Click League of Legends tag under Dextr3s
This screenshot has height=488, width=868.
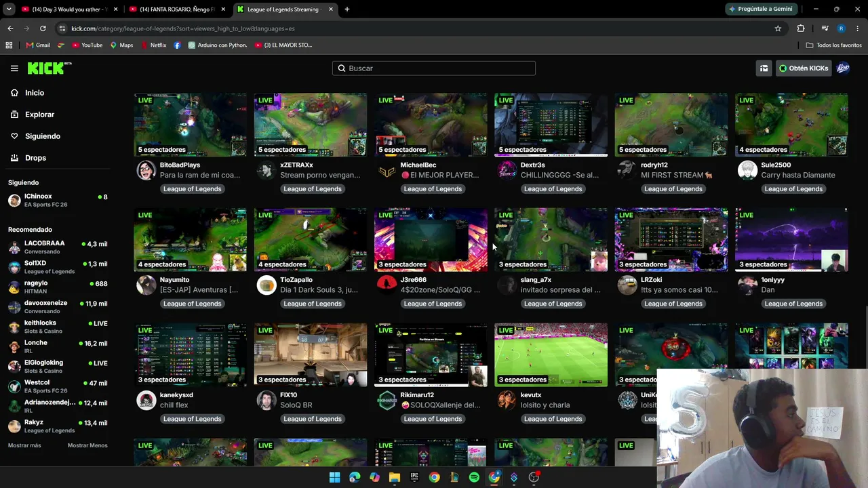pos(553,189)
